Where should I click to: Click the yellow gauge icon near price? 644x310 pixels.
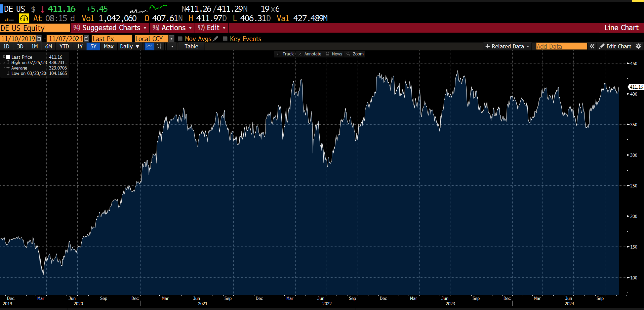[x=24, y=18]
